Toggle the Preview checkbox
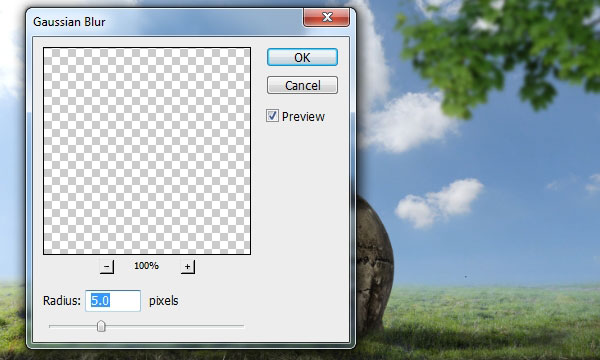The width and height of the screenshot is (600, 360). coord(272,116)
